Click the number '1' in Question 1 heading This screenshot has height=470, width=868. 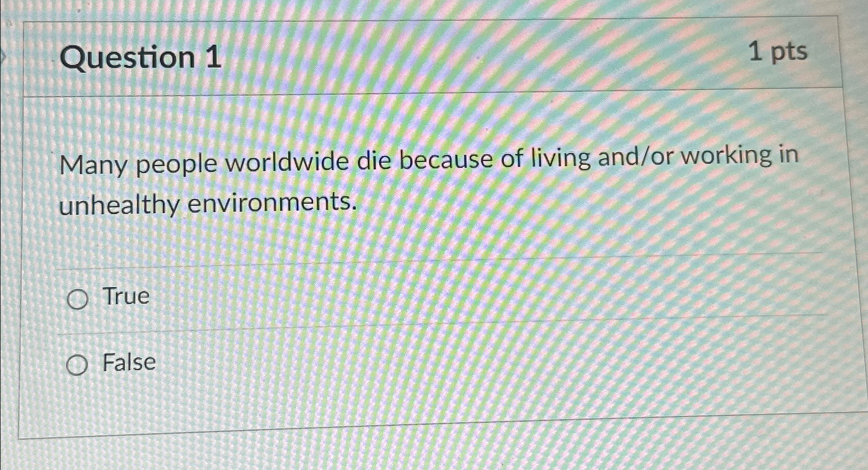[213, 57]
